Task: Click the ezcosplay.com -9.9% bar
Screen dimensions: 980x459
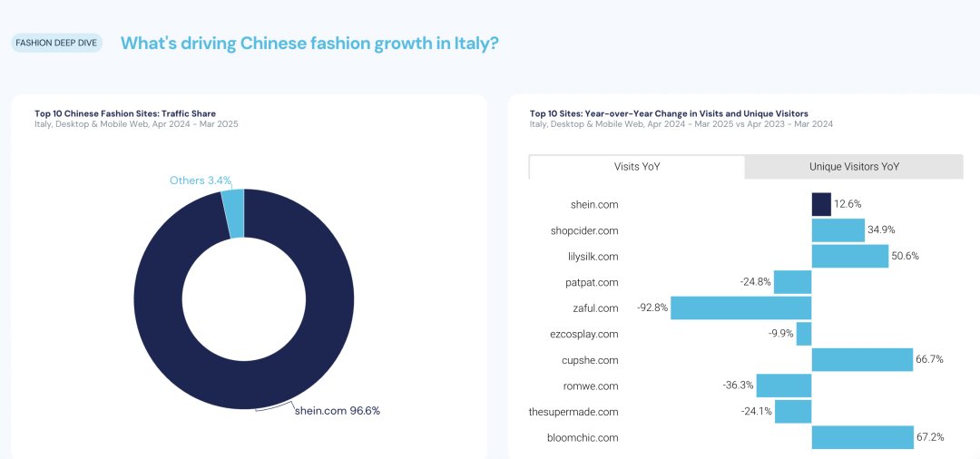Action: (x=804, y=334)
